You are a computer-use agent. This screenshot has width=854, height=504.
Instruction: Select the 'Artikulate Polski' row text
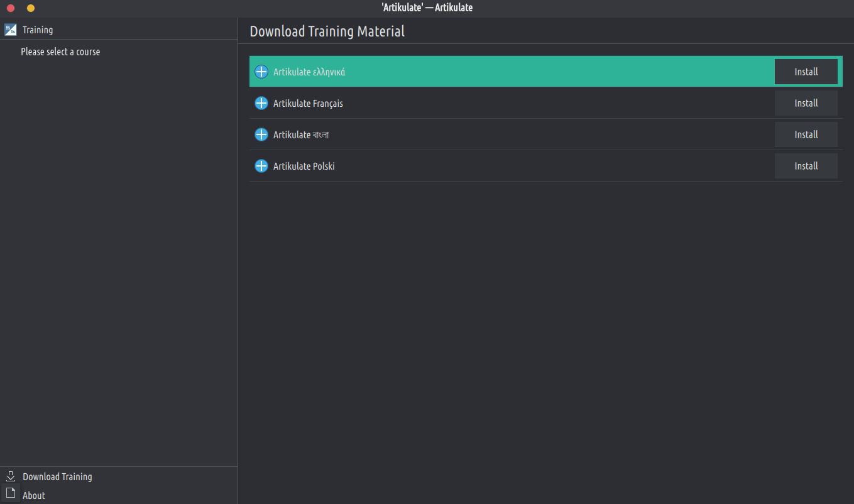click(304, 166)
